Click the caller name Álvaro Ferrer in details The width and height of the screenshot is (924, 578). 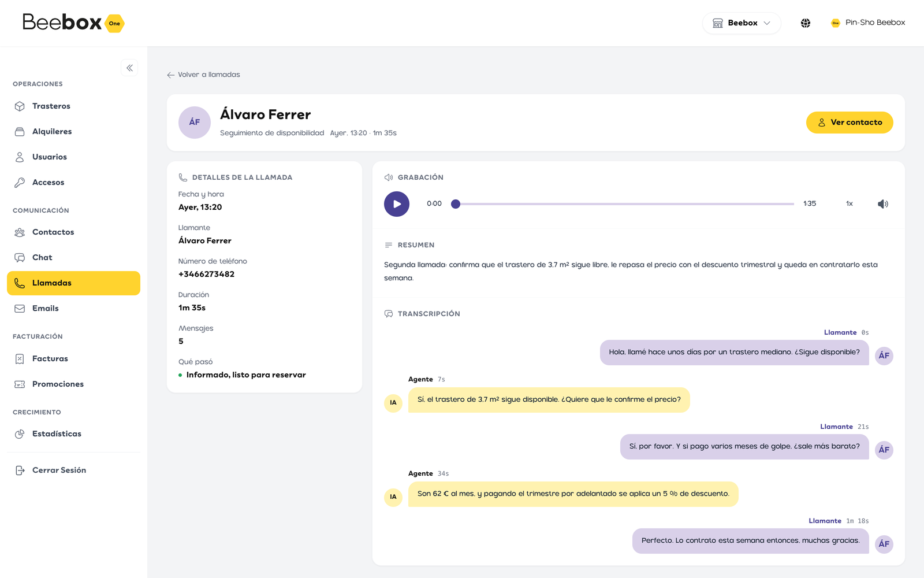(x=204, y=240)
